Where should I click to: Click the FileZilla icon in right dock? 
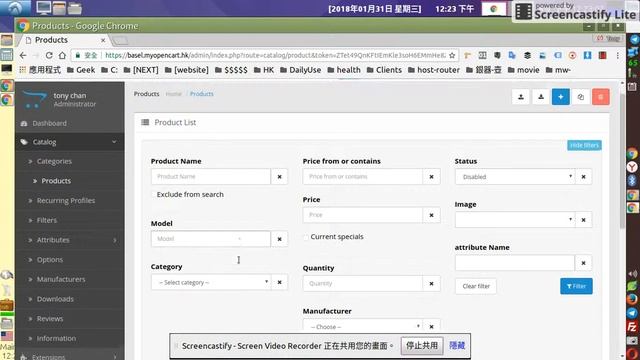tap(632, 327)
